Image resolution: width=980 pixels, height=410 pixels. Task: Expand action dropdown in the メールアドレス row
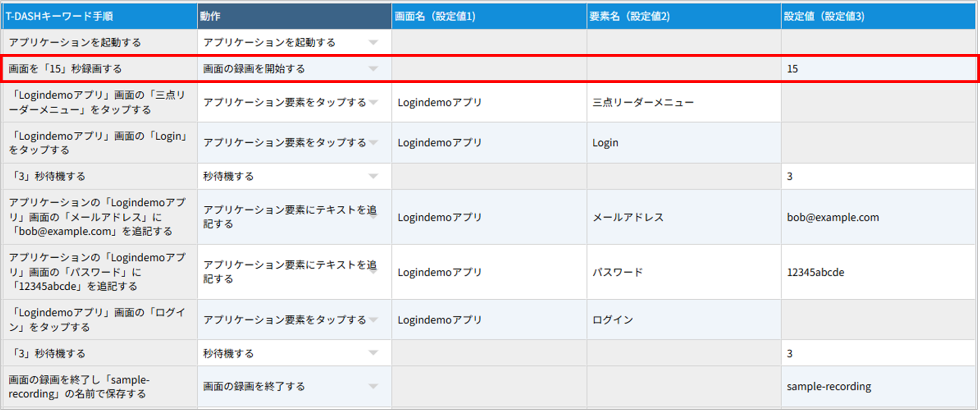point(373,217)
